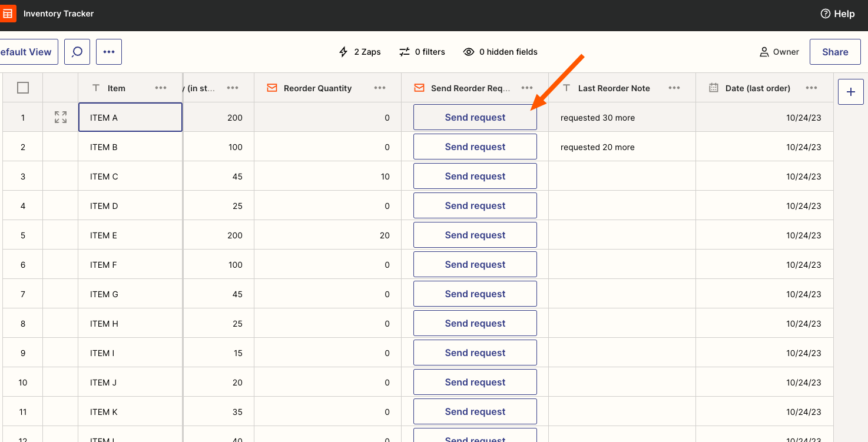Image resolution: width=868 pixels, height=442 pixels.
Task: Open Reorder Quantity column options menu
Action: coord(380,88)
